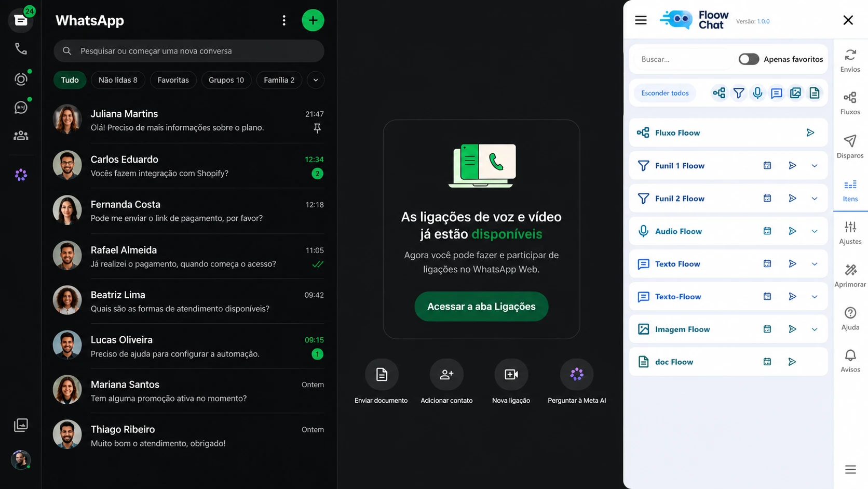
Task: Open chat with Lucas Oliveira
Action: click(189, 346)
